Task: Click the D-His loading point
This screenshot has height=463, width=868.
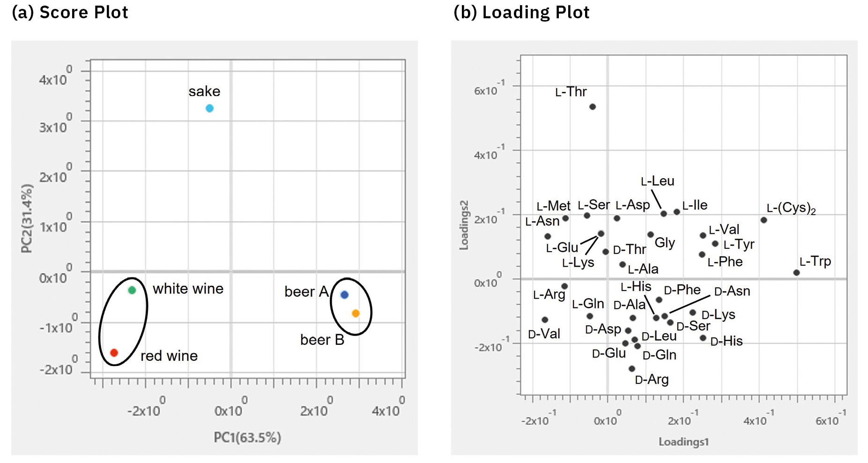Action: 703,338
